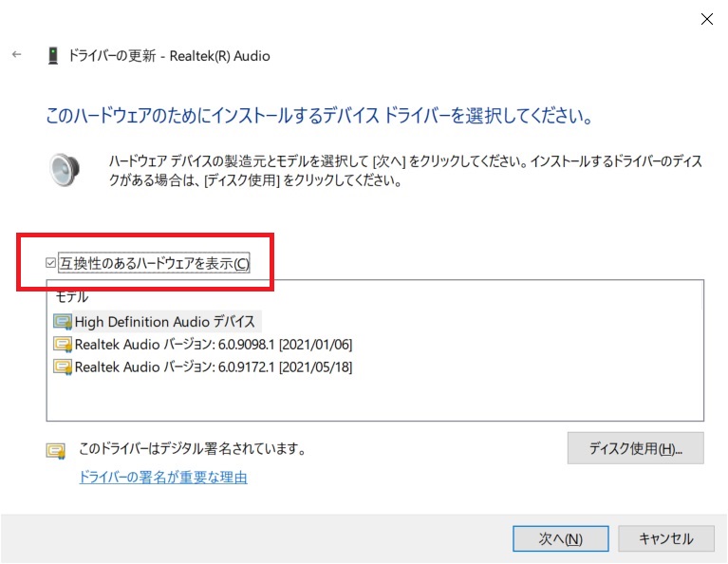Click the High Definition Audio driver icon
This screenshot has width=728, height=564.
click(x=63, y=322)
